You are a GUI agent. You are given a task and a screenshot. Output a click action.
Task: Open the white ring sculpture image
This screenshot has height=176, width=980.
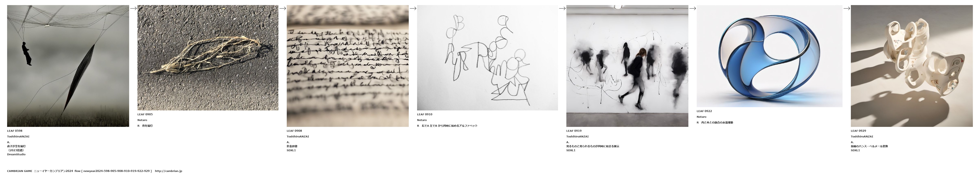coord(911,66)
